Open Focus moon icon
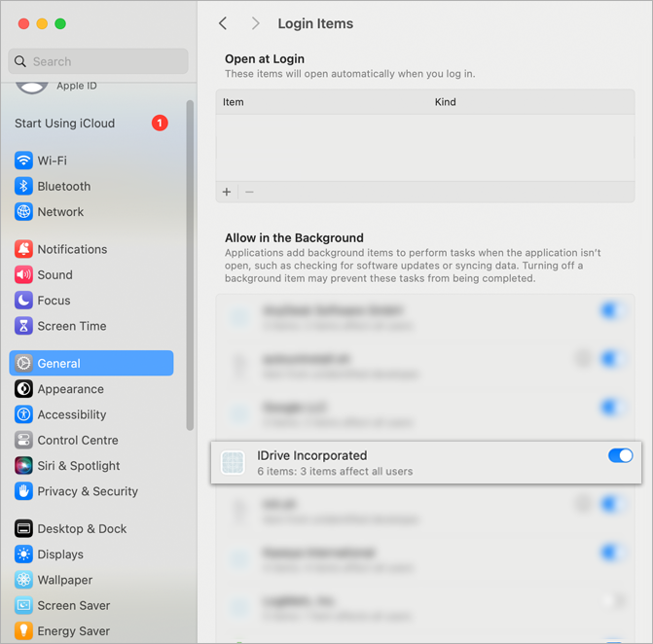This screenshot has width=653, height=644. pyautogui.click(x=23, y=301)
